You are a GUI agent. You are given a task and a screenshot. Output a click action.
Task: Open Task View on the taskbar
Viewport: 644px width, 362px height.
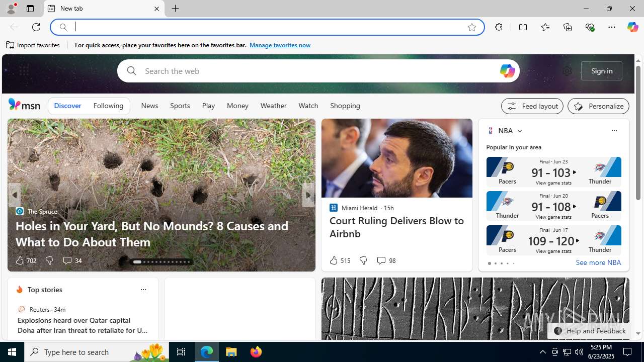(x=181, y=352)
